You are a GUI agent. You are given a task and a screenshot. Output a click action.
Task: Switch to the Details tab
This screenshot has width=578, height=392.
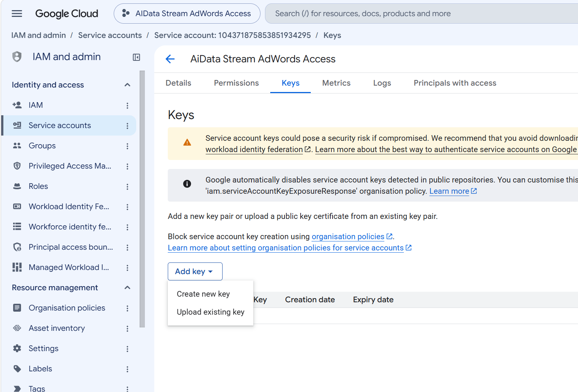178,83
